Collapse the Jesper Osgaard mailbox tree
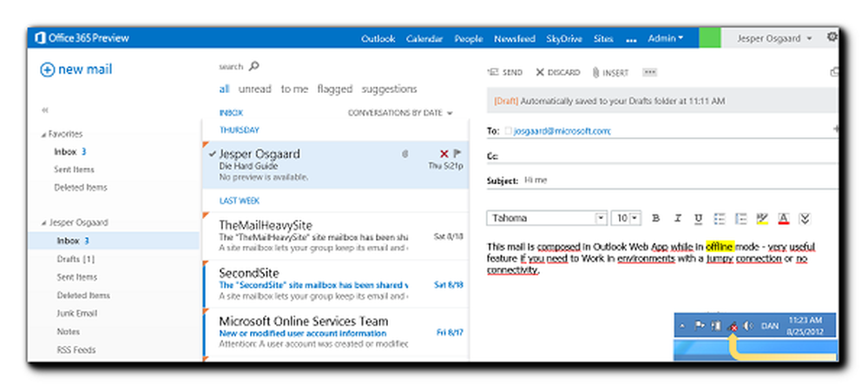 (x=43, y=223)
